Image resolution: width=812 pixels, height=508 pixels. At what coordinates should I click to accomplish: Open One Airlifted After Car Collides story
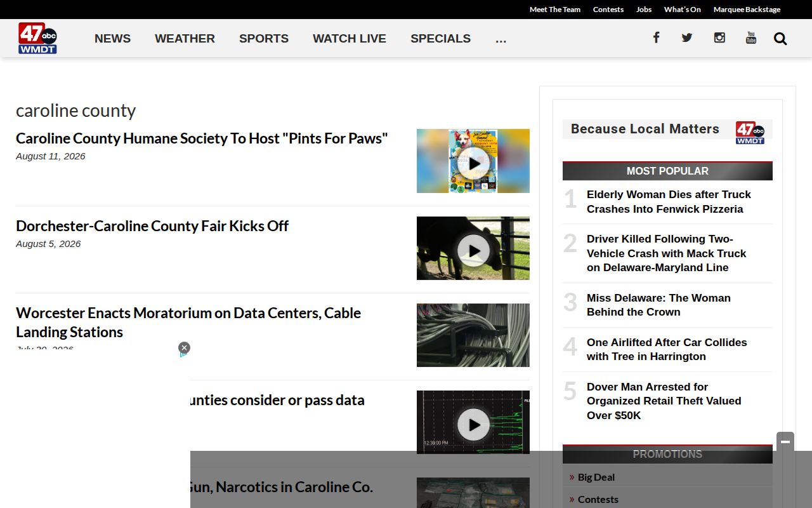[667, 349]
